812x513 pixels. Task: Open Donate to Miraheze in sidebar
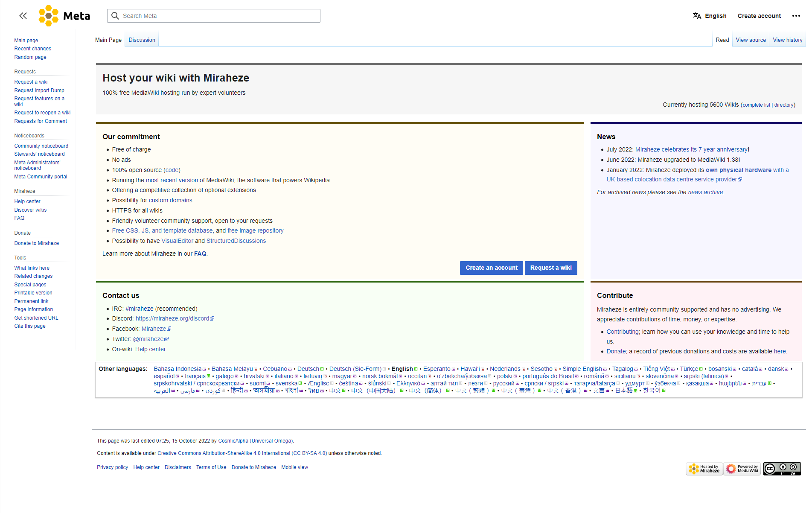36,243
